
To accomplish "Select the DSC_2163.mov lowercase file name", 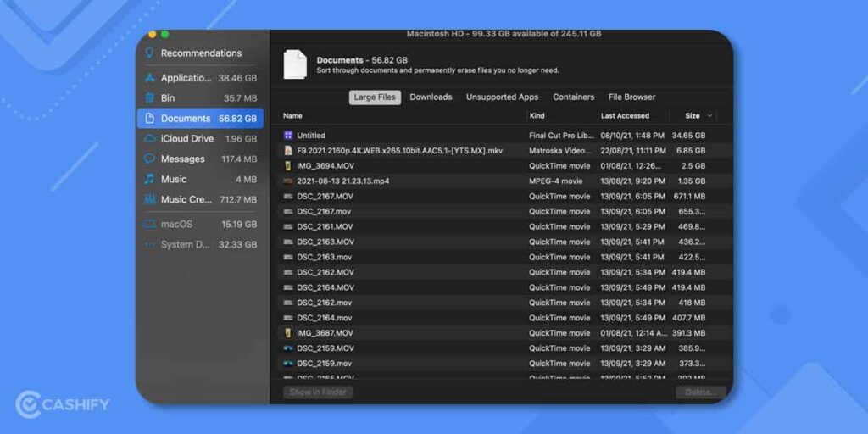I will pos(324,258).
